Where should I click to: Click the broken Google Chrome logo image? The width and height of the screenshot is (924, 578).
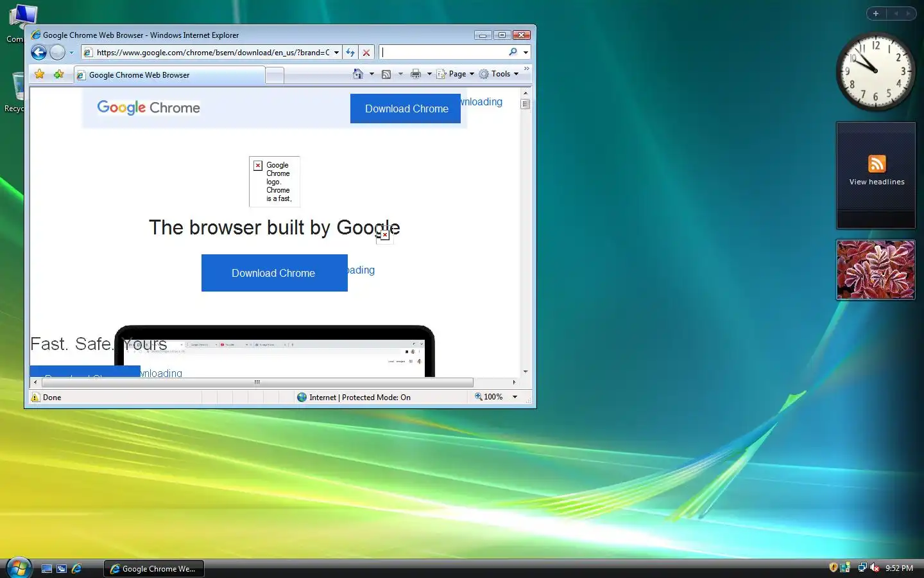pyautogui.click(x=275, y=182)
